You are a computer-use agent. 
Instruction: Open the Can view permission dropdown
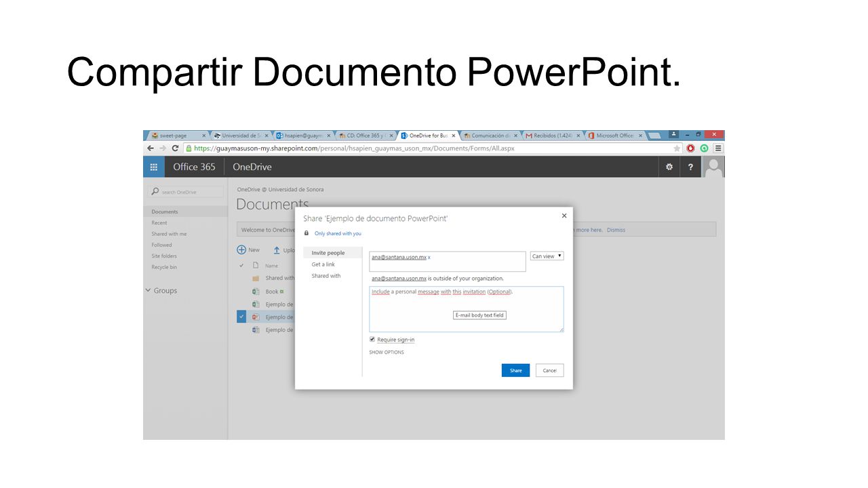click(x=547, y=256)
